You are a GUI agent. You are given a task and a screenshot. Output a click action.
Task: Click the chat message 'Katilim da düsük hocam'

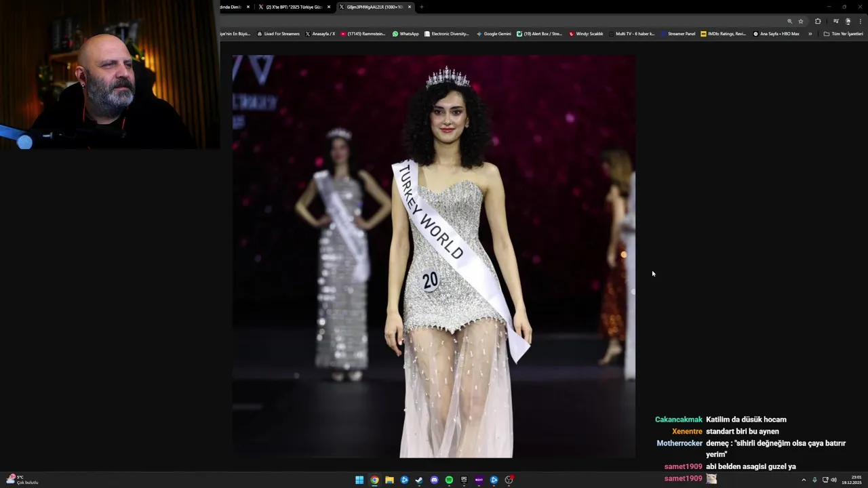click(746, 420)
